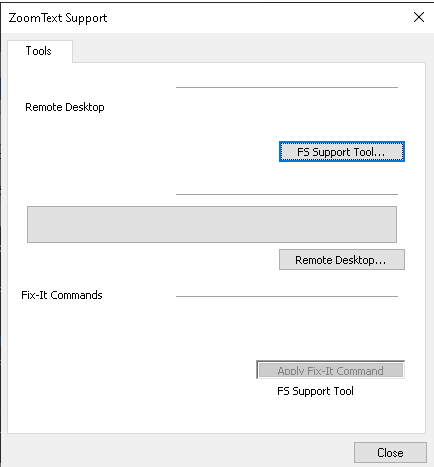Viewport: 434px width, 467px height.
Task: Launch the Remote Desktop... button
Action: (342, 260)
